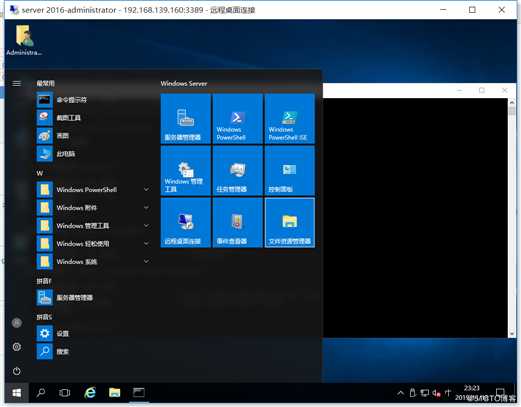This screenshot has width=521, height=407.
Task: Click the 最常用 section header
Action: [45, 83]
